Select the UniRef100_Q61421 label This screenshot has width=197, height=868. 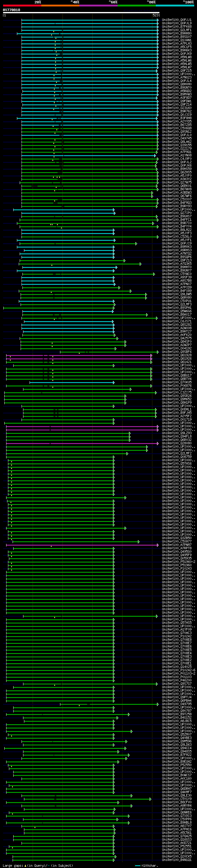click(x=176, y=362)
